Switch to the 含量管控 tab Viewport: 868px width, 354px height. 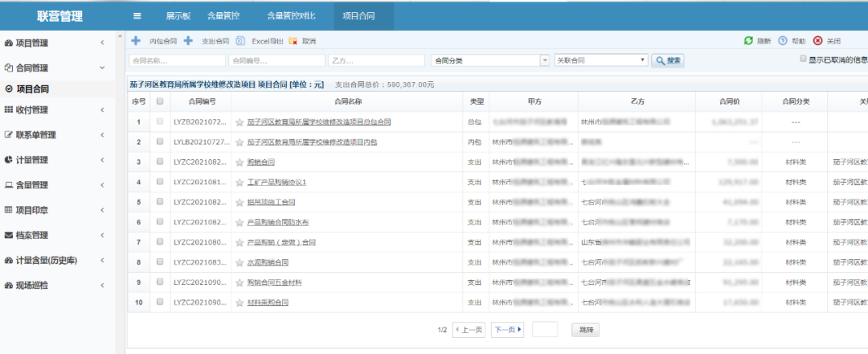click(223, 16)
